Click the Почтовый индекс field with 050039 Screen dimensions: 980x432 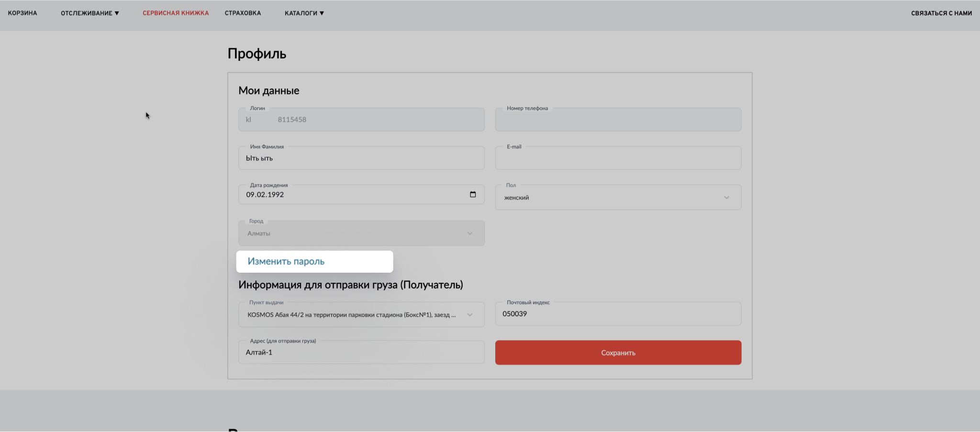[618, 313]
